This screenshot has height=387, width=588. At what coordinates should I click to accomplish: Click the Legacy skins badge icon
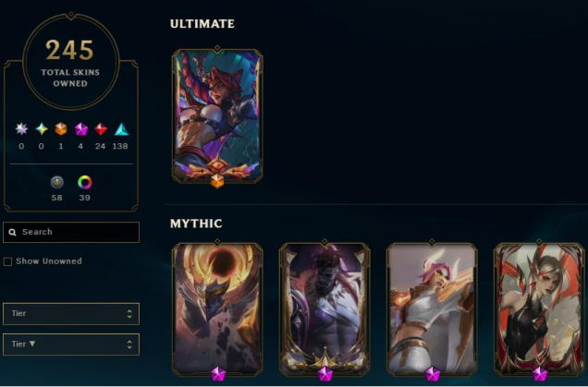(x=57, y=183)
